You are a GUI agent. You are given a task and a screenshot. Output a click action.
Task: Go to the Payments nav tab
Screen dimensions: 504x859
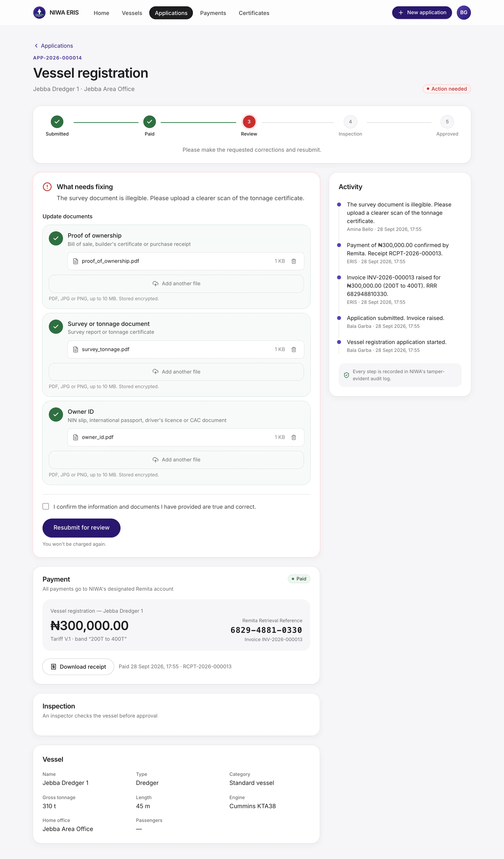coord(213,13)
